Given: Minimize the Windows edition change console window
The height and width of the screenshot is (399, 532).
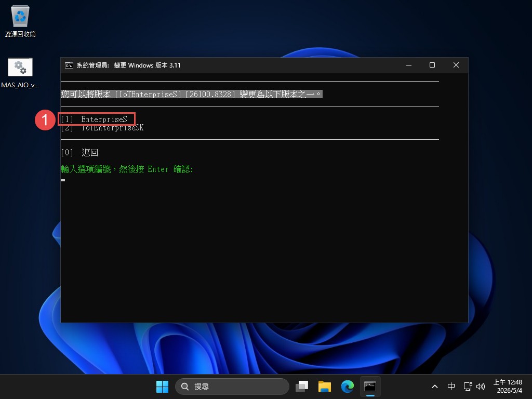Looking at the screenshot, I should [x=409, y=65].
